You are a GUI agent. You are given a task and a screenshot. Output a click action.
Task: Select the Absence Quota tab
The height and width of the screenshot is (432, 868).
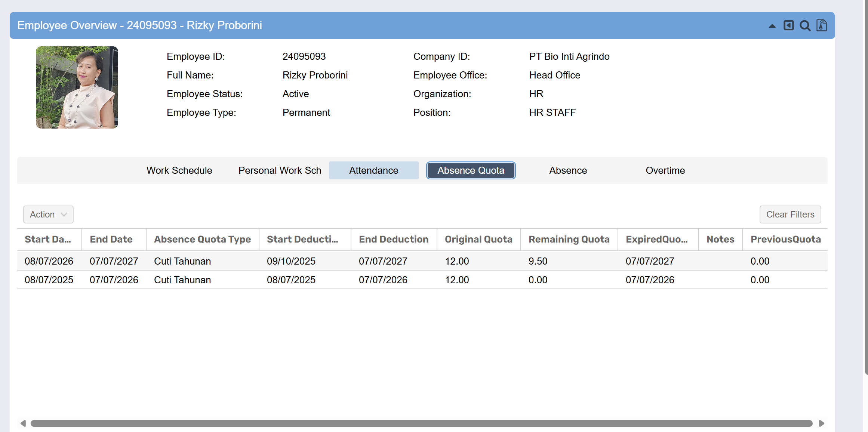click(x=471, y=170)
